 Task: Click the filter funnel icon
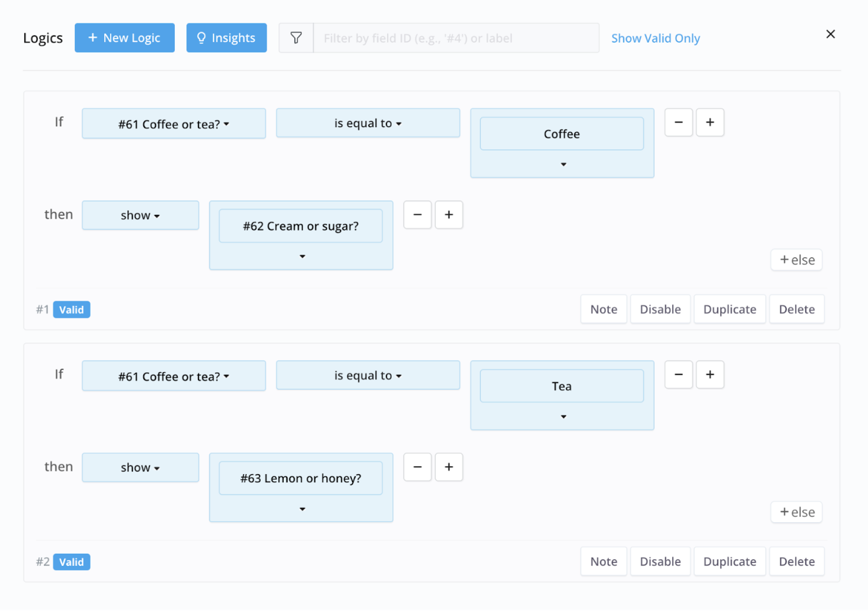(296, 39)
